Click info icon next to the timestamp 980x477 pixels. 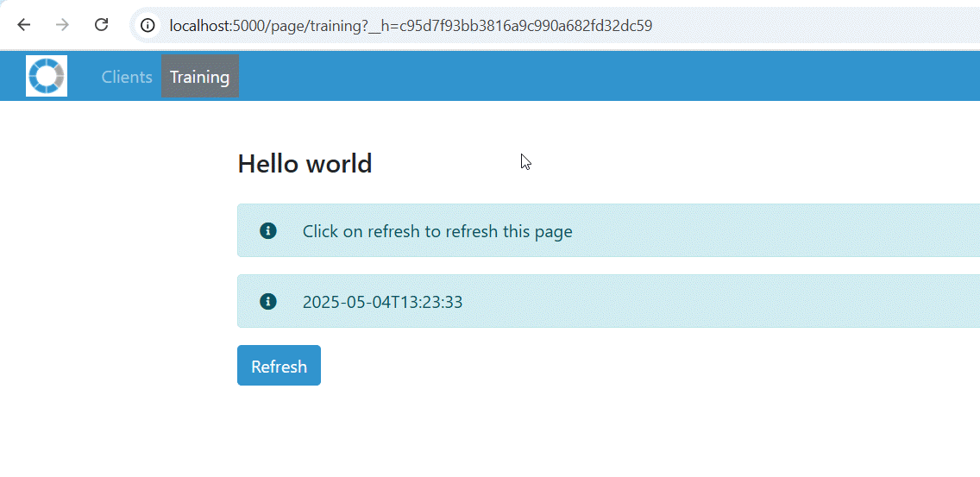pos(268,301)
